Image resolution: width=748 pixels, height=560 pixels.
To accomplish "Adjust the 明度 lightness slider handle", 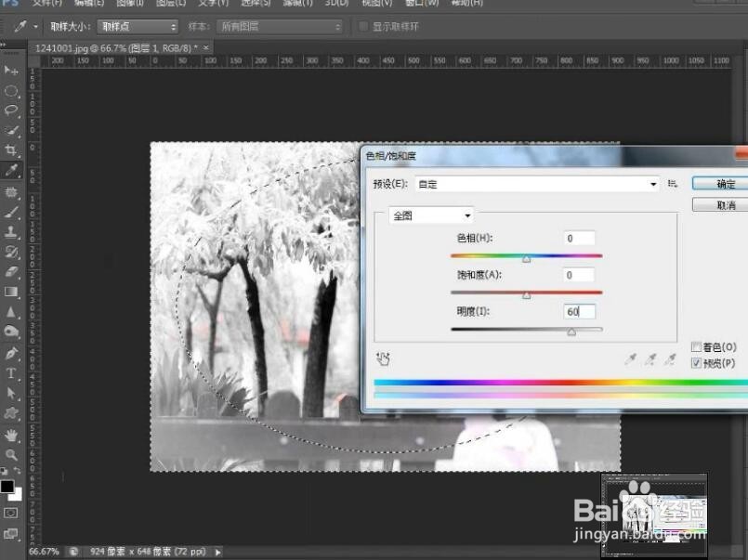I will click(x=571, y=332).
